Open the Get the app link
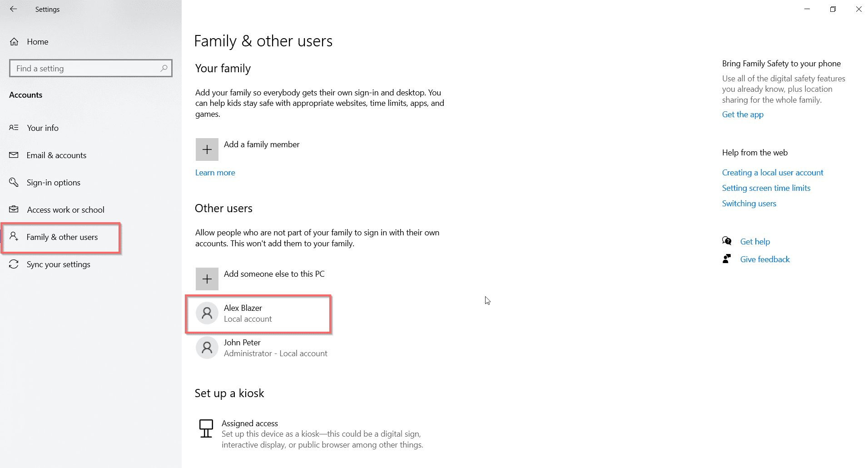The height and width of the screenshot is (468, 868). click(x=743, y=115)
